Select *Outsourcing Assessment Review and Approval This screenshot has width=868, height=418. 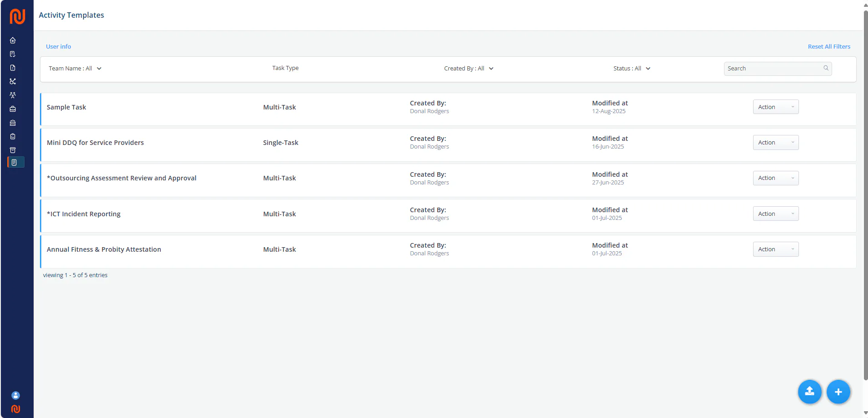coord(121,178)
